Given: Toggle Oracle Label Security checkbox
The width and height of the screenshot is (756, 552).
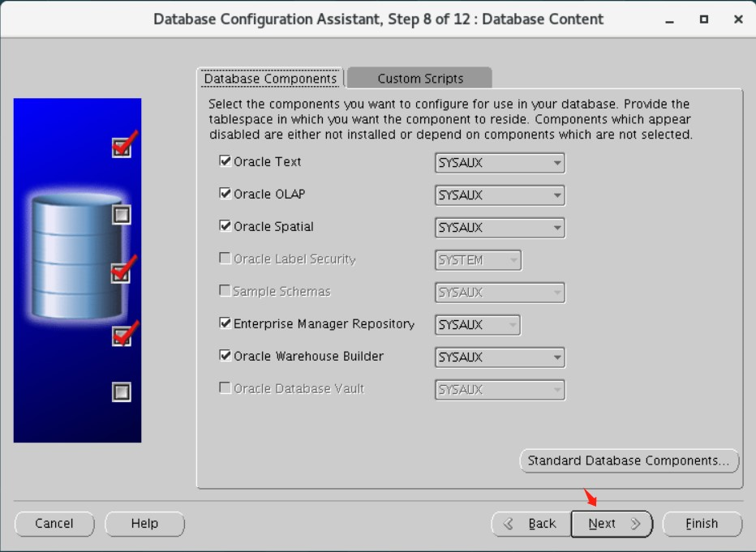Looking at the screenshot, I should 226,258.
